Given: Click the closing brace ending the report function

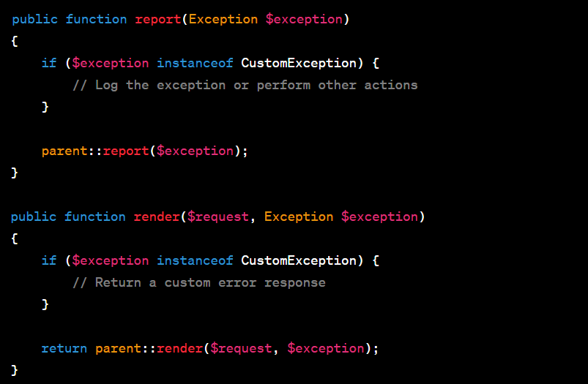Looking at the screenshot, I should pyautogui.click(x=15, y=173).
